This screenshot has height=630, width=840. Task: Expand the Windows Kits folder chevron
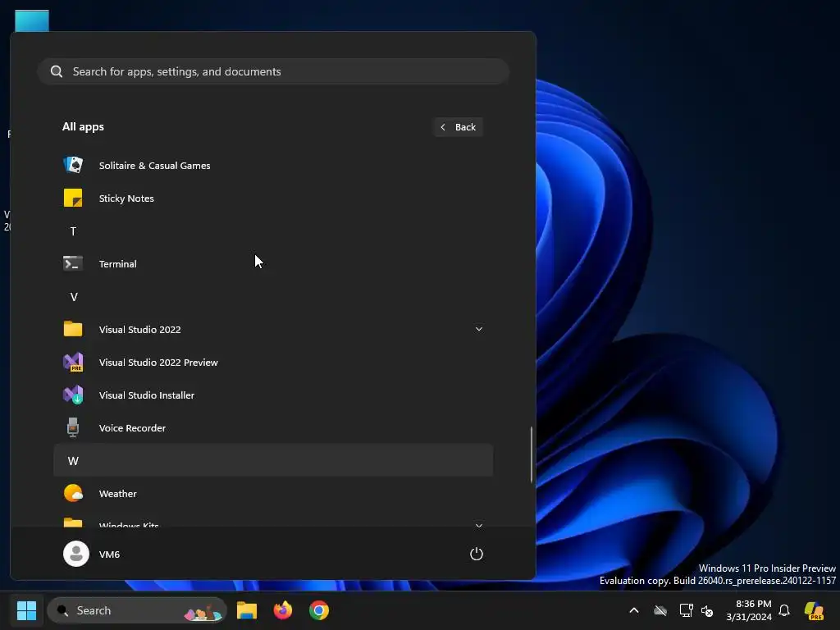pos(479,524)
